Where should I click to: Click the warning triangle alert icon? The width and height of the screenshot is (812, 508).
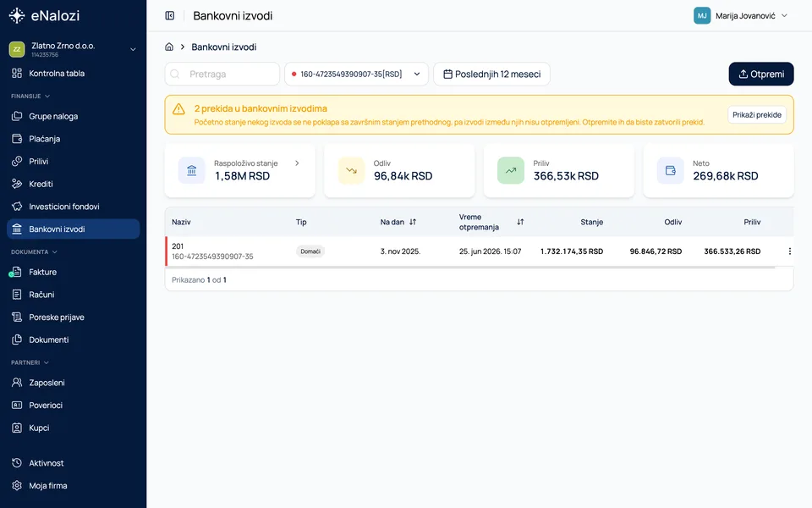(x=178, y=109)
